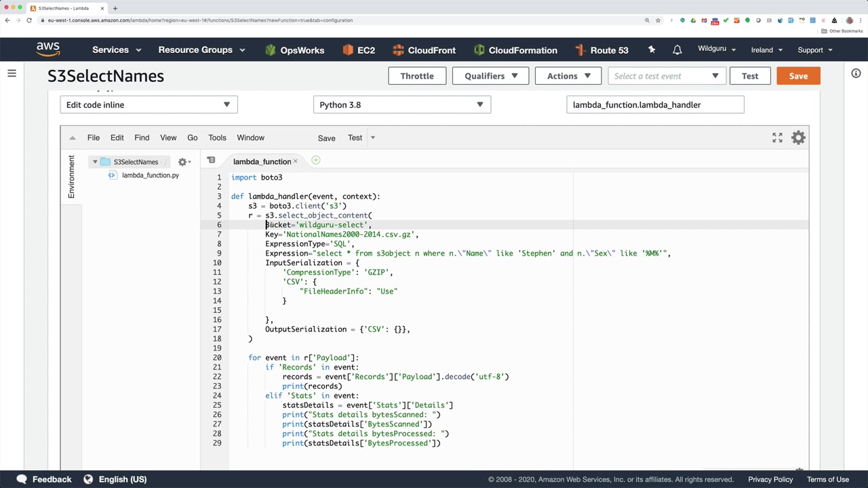Collapse the S3SelectNames folder
868x488 pixels.
click(x=95, y=162)
